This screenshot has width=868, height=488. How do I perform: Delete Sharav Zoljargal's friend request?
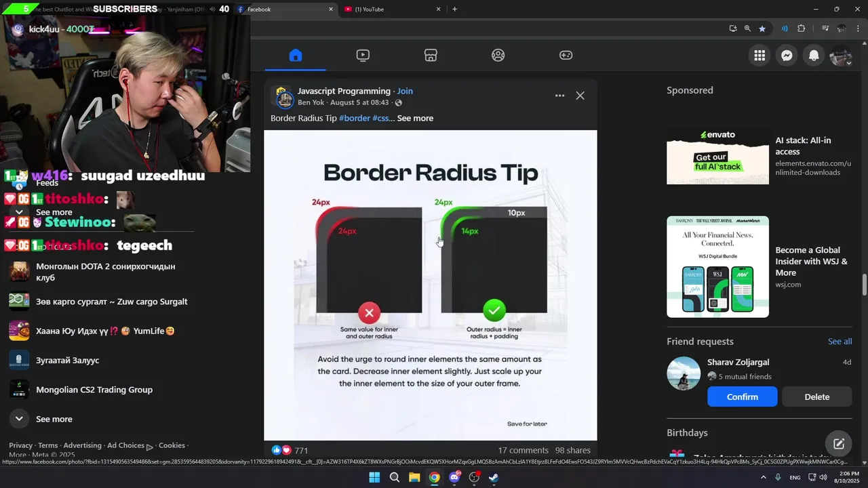point(816,396)
